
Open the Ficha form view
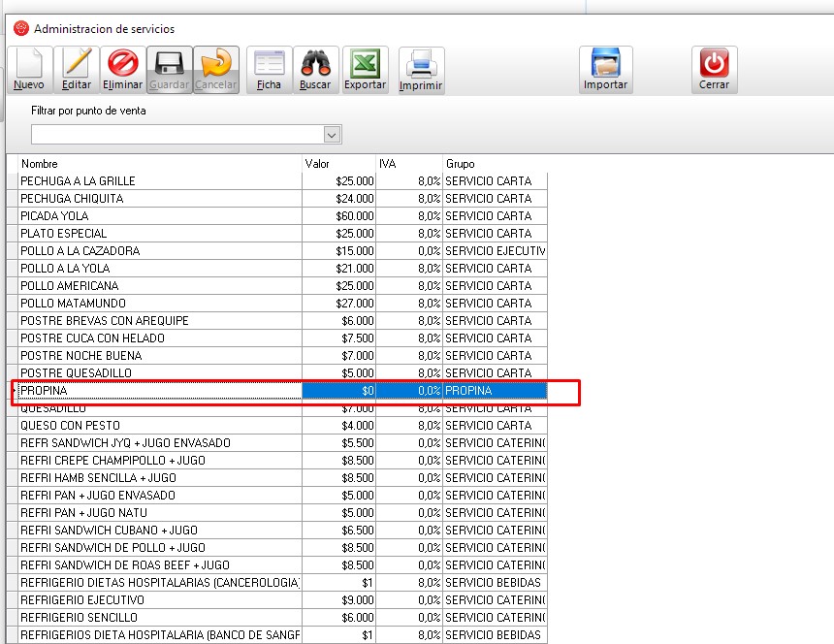point(269,69)
